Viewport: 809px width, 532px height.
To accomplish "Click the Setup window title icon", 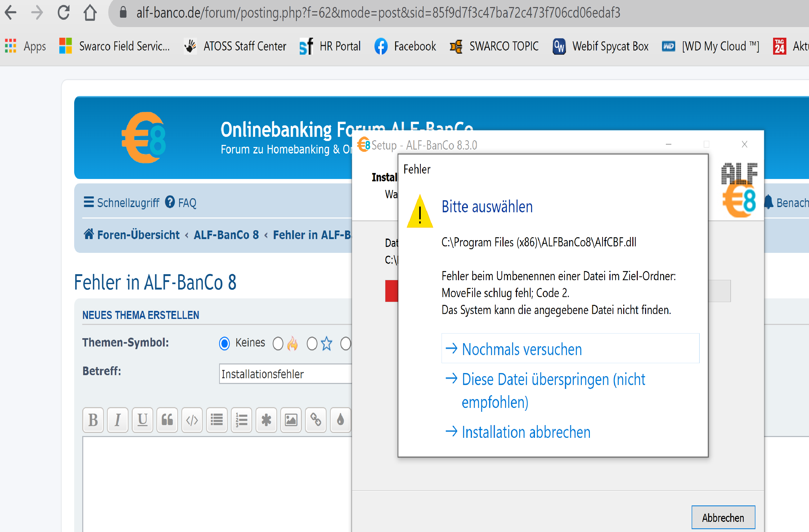I will 364,145.
